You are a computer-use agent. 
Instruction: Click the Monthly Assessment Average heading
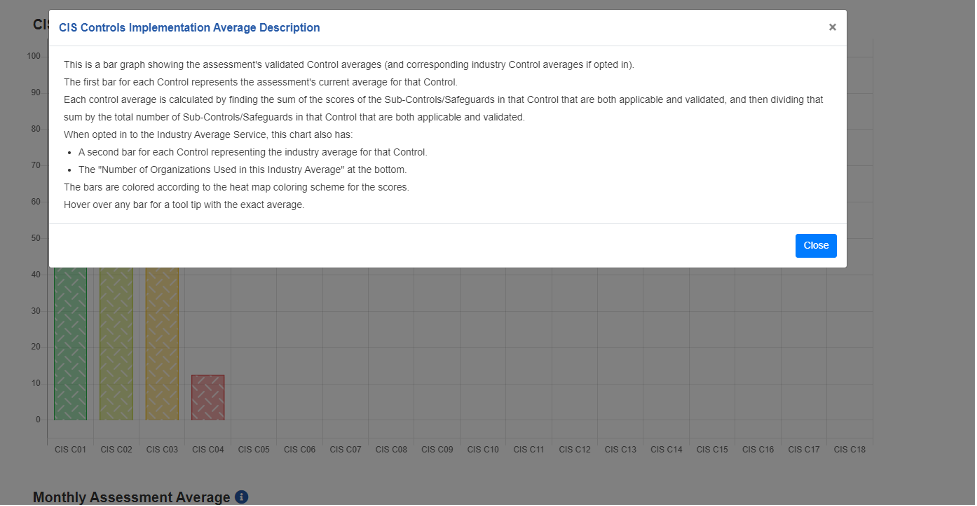point(131,497)
